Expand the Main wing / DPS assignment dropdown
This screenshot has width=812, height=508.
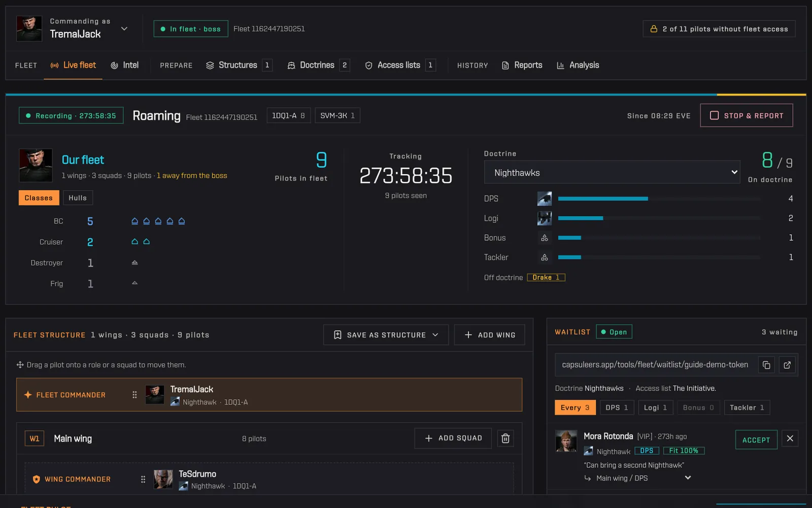637,478
